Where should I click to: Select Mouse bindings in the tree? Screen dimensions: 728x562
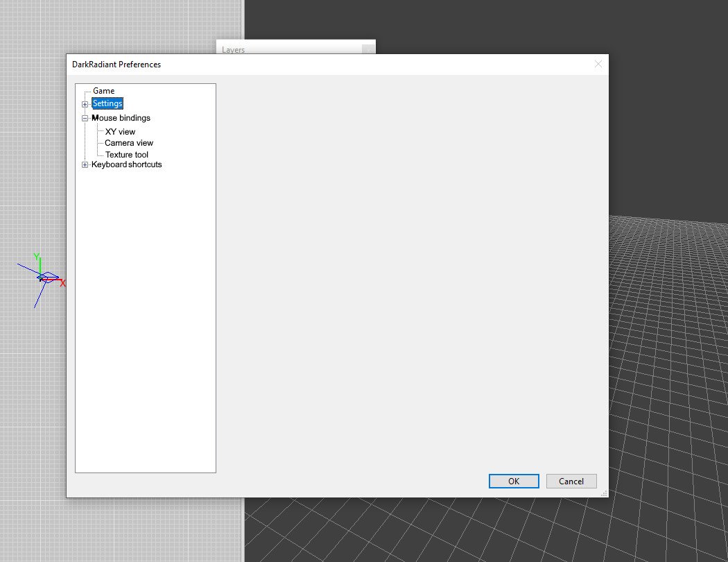coord(121,118)
